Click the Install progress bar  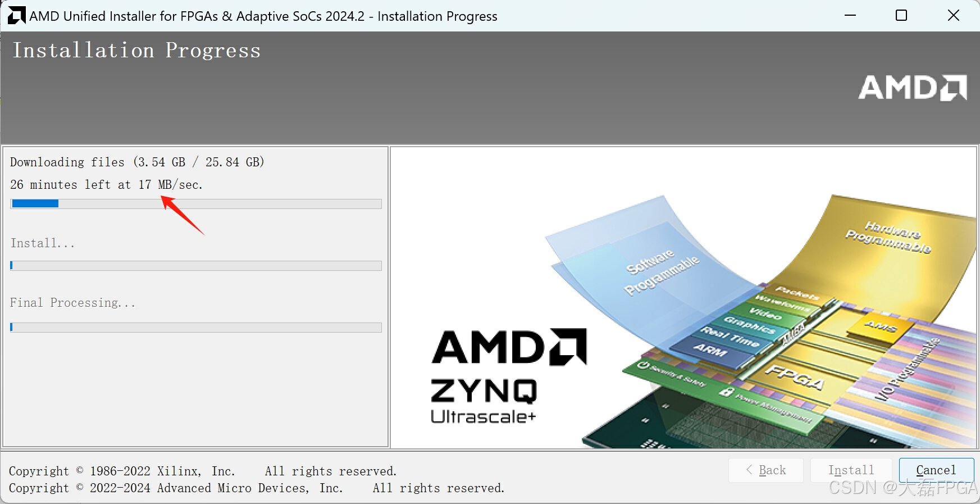pos(196,265)
